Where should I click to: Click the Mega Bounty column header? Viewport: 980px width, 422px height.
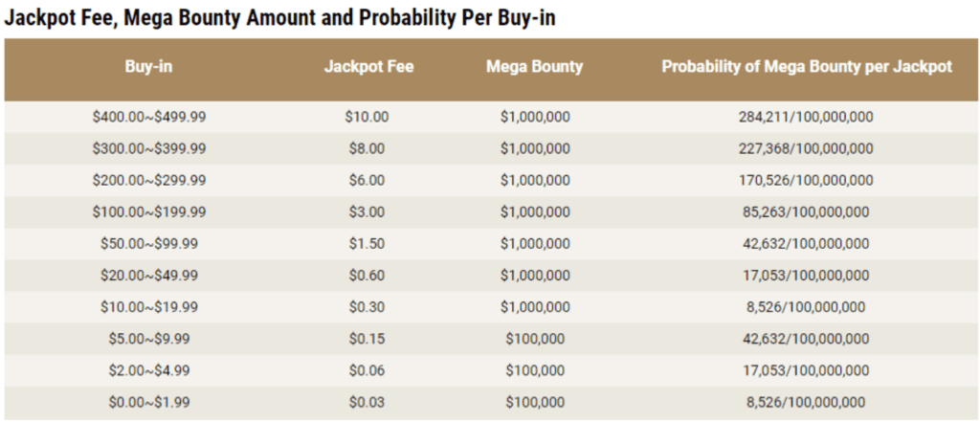534,67
